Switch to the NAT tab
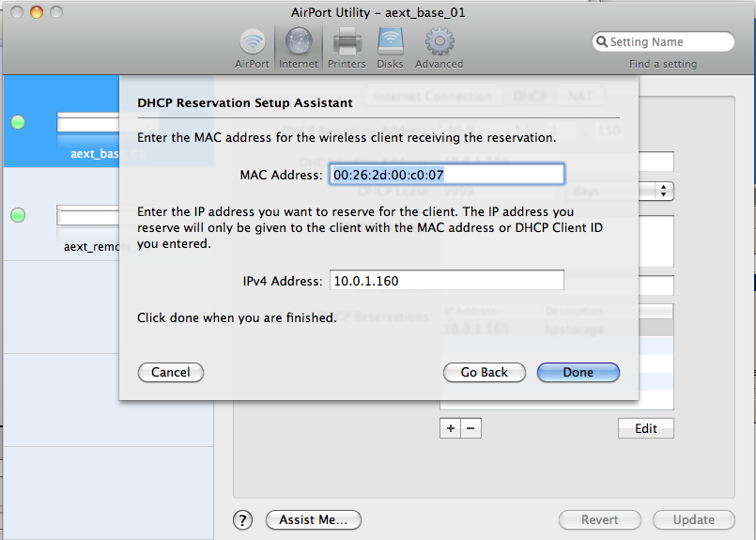The width and height of the screenshot is (756, 540). click(x=580, y=96)
